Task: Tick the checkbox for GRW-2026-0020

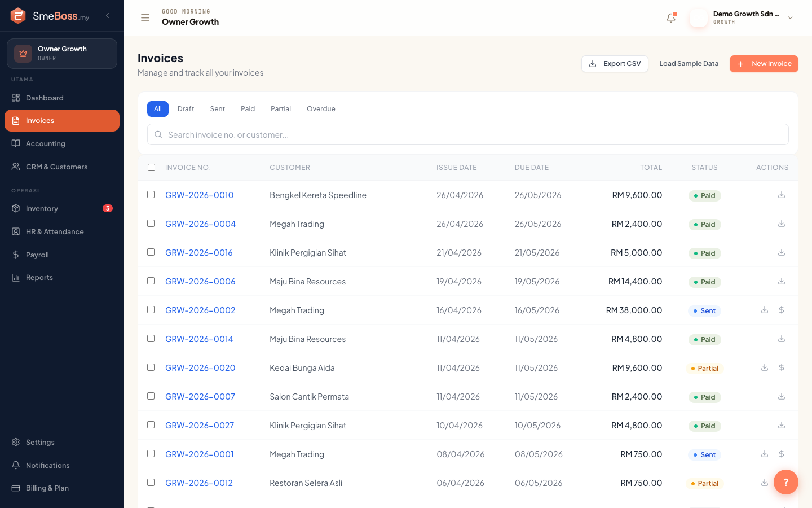Action: pyautogui.click(x=151, y=367)
